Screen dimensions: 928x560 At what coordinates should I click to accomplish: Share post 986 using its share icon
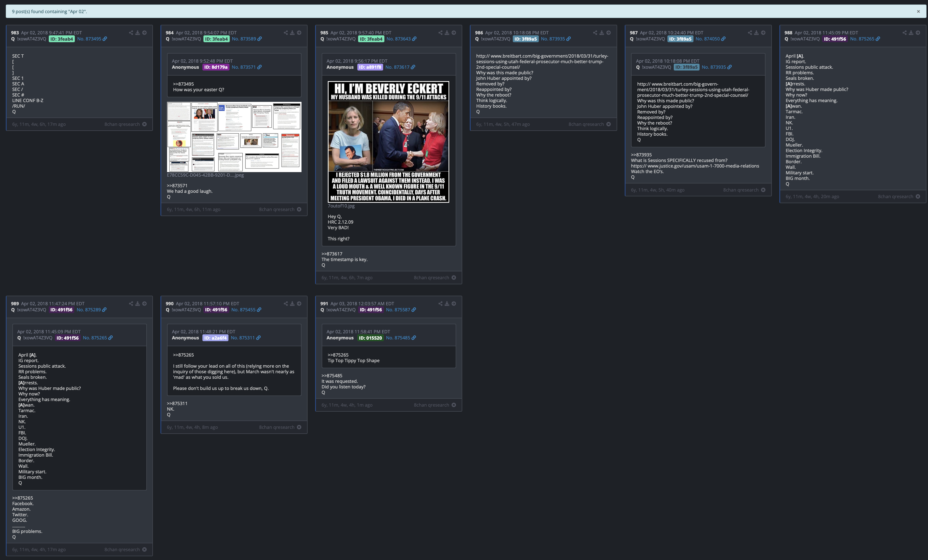point(595,33)
